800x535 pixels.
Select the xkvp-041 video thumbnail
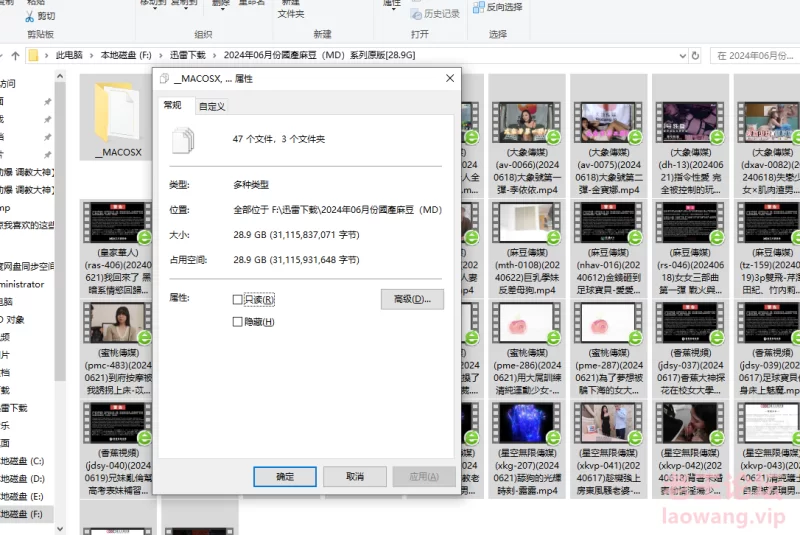click(x=608, y=423)
